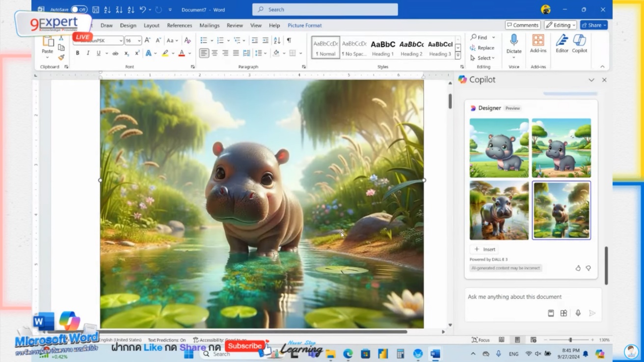
Task: Select the top-left hippo thumbnail in Designer
Action: pyautogui.click(x=499, y=148)
